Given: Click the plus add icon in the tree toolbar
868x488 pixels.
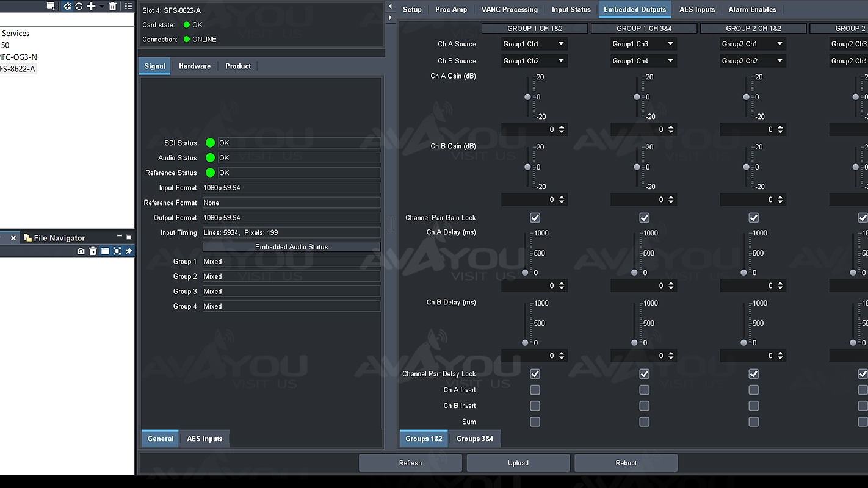Looking at the screenshot, I should 91,6.
